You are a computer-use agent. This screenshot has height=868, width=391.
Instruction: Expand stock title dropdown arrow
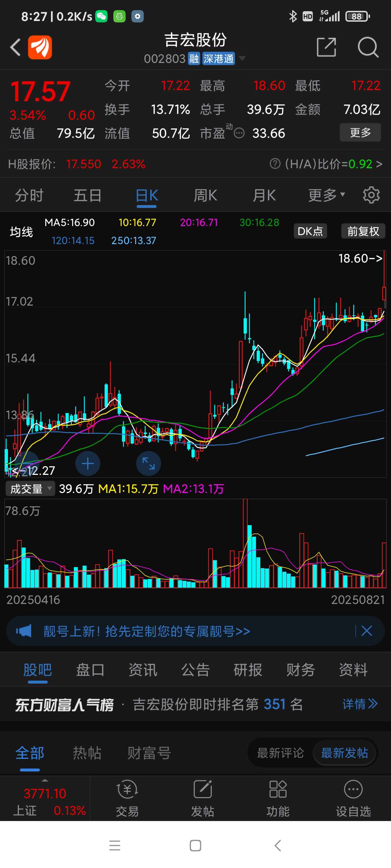tap(242, 58)
